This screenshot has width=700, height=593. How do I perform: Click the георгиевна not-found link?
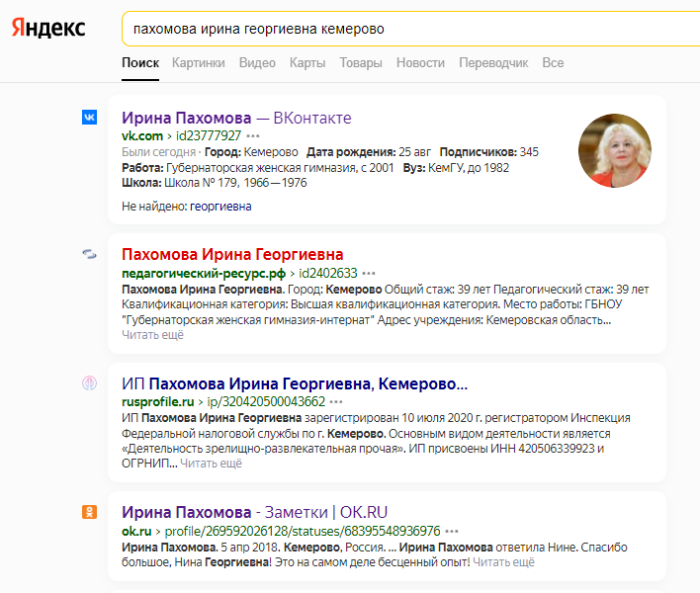click(x=220, y=207)
